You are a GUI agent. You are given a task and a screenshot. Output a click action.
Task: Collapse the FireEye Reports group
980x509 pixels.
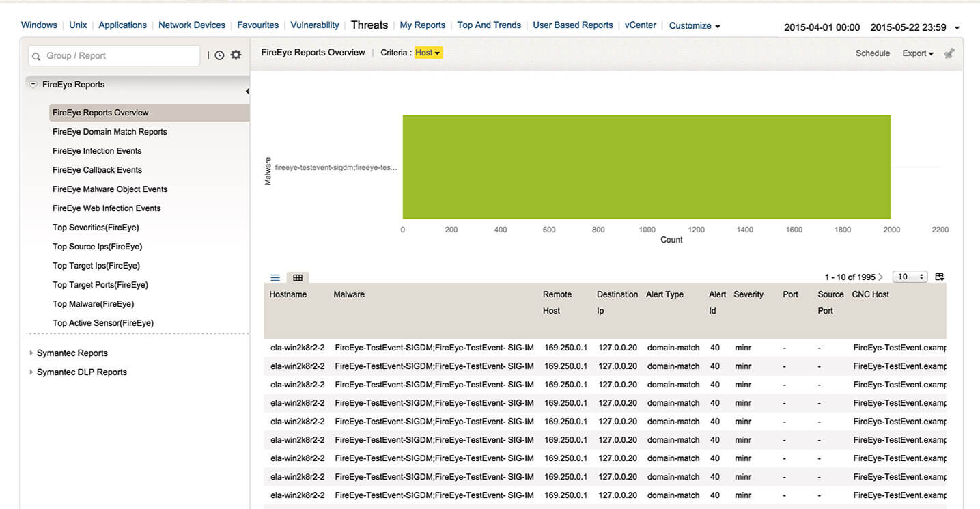coord(33,85)
